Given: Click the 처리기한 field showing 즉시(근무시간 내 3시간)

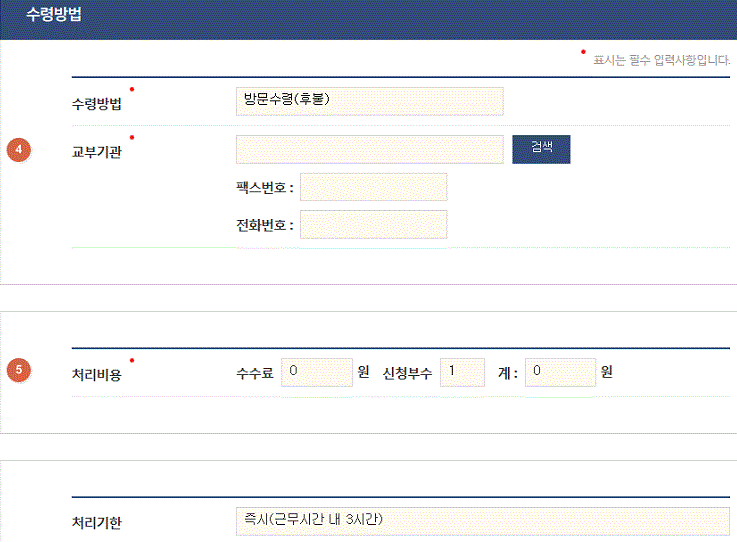Looking at the screenshot, I should (x=483, y=521).
